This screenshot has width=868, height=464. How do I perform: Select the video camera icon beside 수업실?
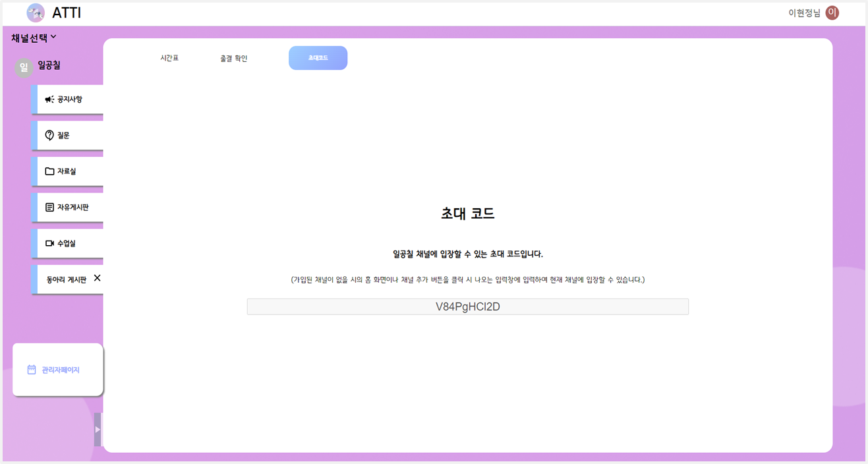pos(49,243)
